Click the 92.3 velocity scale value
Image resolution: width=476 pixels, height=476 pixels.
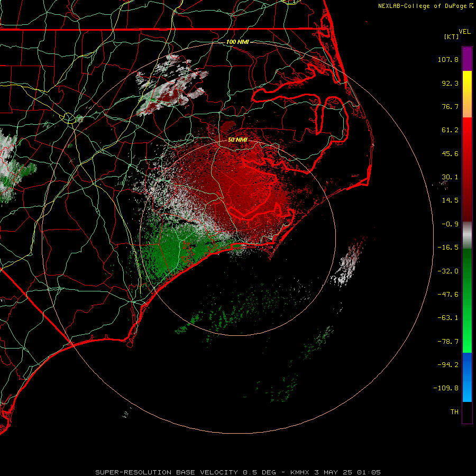[x=450, y=83]
